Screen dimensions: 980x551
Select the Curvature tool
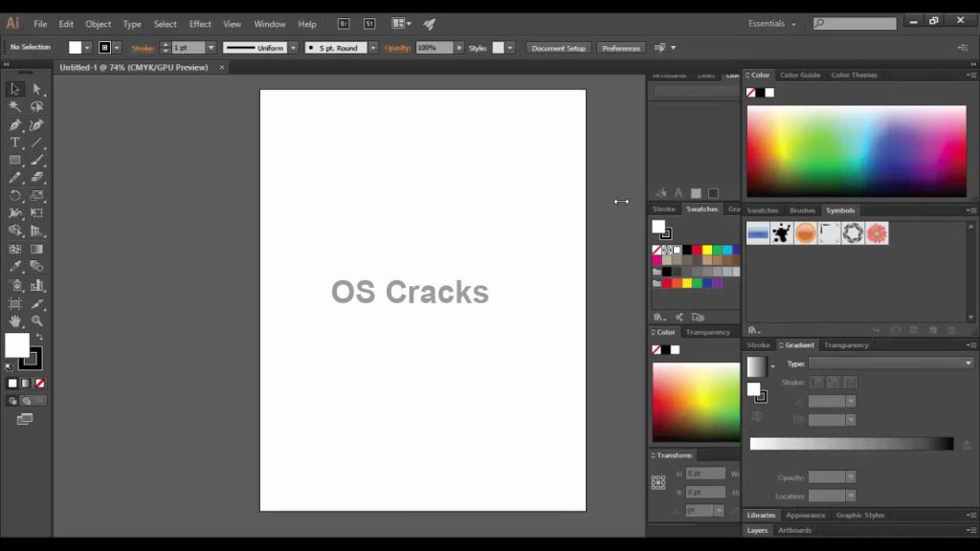(x=37, y=125)
